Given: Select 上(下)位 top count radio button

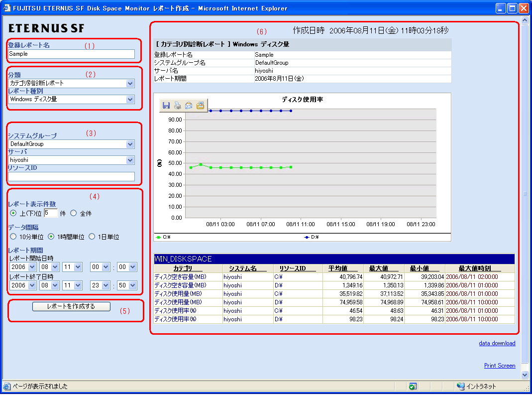Looking at the screenshot, I should [x=13, y=213].
